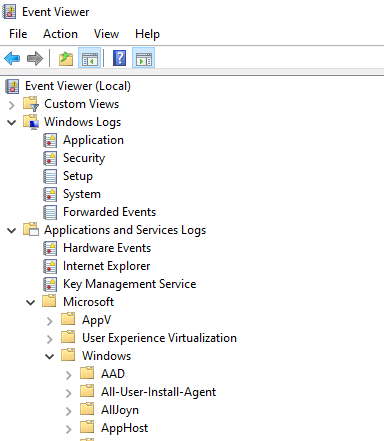The image size is (384, 441).
Task: Open the Forwarded Events log
Action: coord(109,212)
